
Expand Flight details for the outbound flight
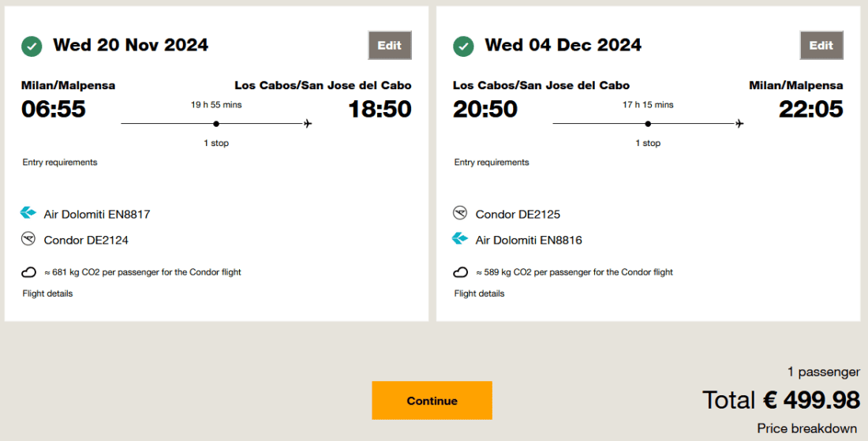pos(47,293)
